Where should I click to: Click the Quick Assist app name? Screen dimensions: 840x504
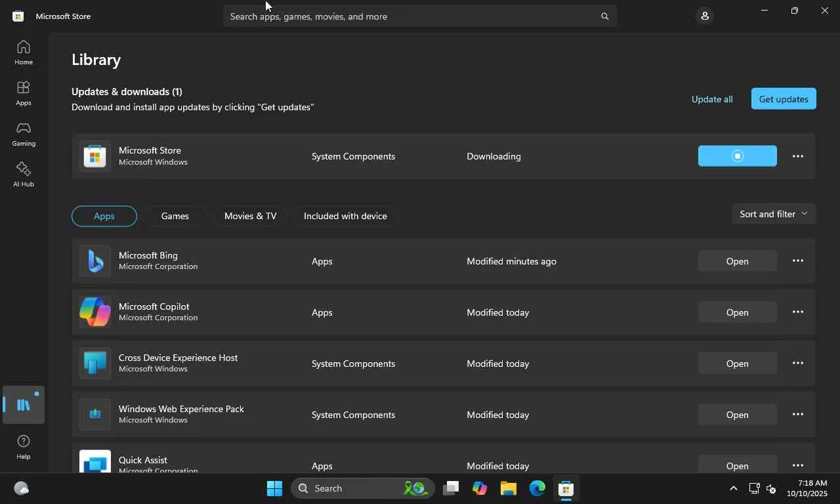(x=143, y=460)
